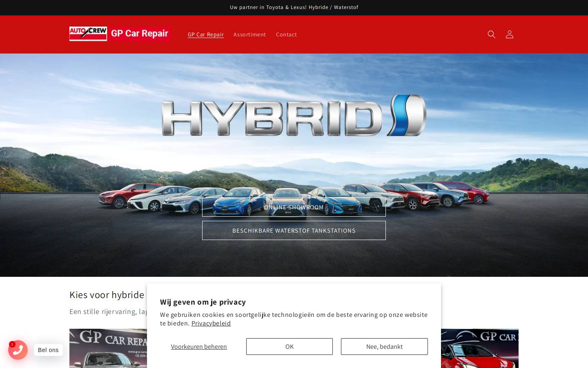Open the account login icon

509,34
